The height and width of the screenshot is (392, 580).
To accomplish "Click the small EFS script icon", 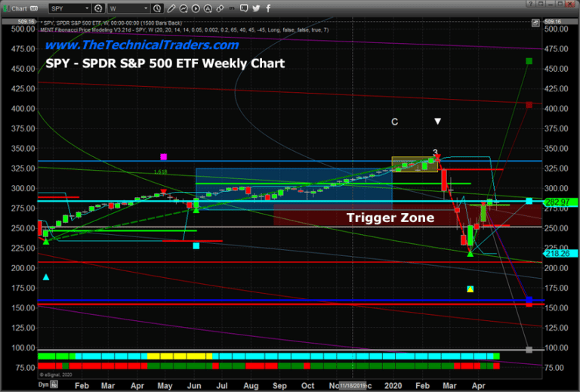I will 232,8.
